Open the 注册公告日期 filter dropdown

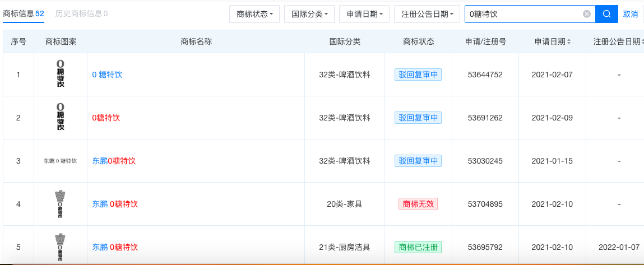(427, 14)
